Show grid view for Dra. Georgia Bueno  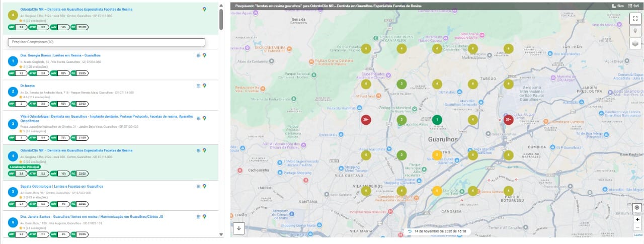[x=198, y=55]
